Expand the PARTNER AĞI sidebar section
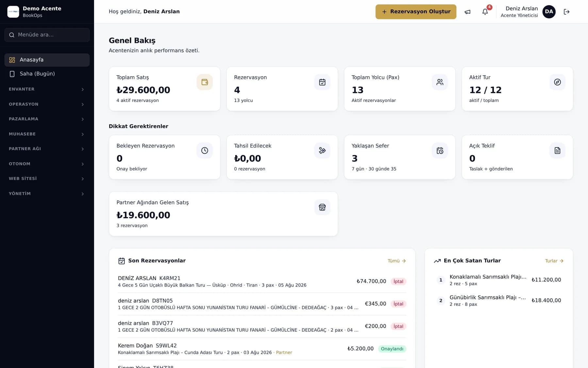The image size is (588, 368). (47, 149)
